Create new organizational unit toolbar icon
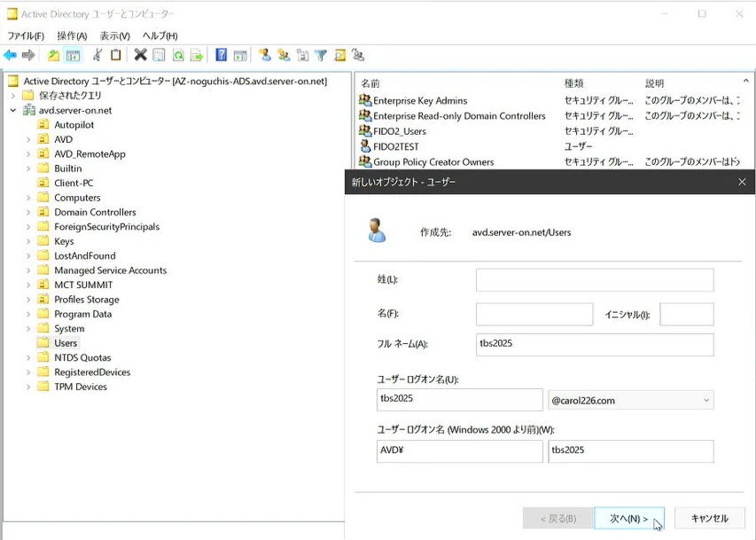Screen dimensions: 756x540 [x=303, y=56]
